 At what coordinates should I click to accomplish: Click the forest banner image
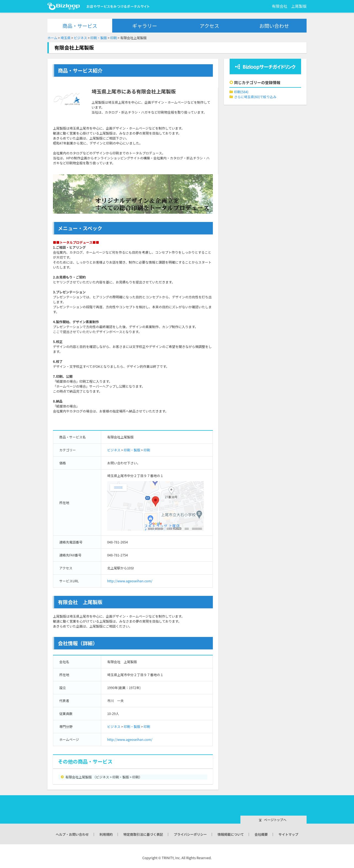click(133, 194)
